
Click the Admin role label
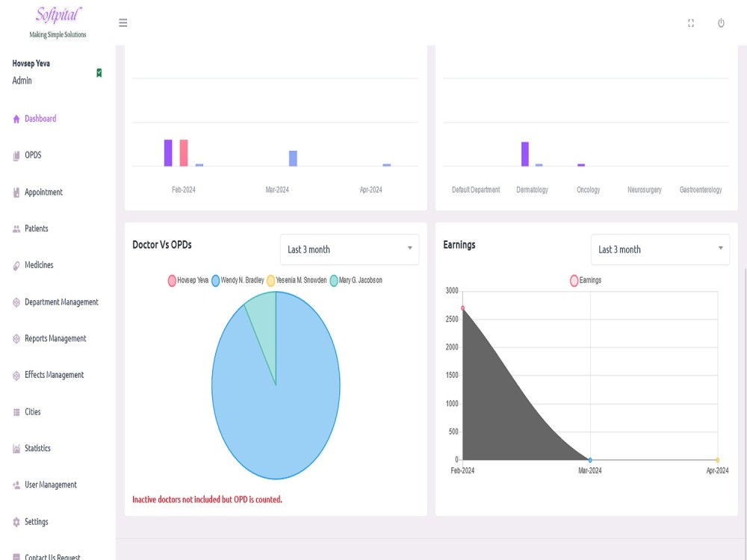coord(22,81)
